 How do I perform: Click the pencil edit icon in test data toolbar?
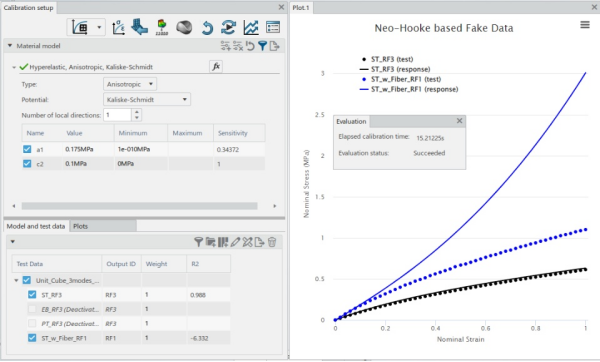[x=235, y=242]
